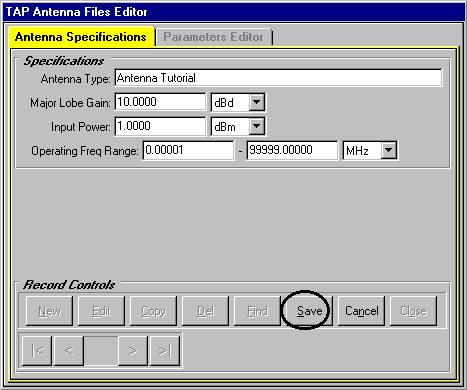Click the Copy record button
This screenshot has height=390, width=467.
[x=153, y=311]
